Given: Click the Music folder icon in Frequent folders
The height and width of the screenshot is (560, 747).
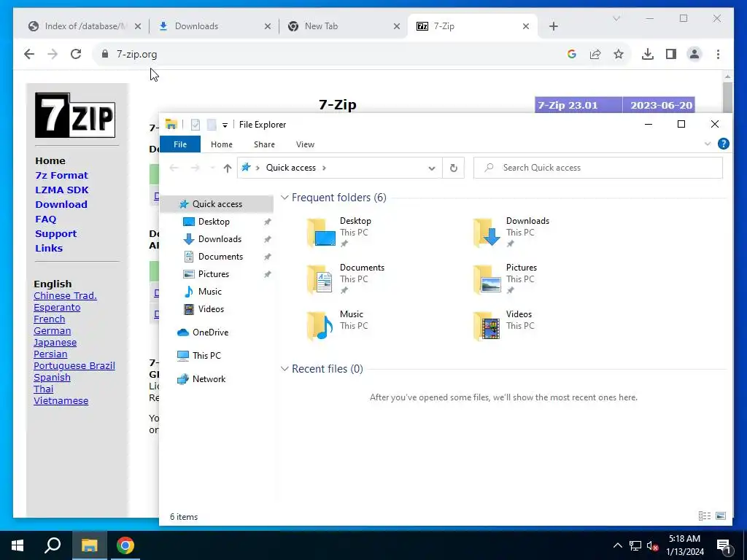Looking at the screenshot, I should (x=321, y=326).
